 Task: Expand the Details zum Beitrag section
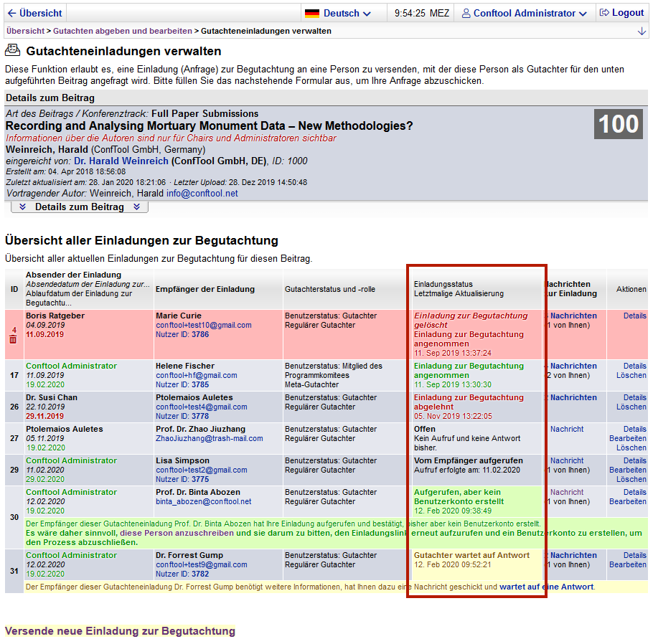coord(80,207)
